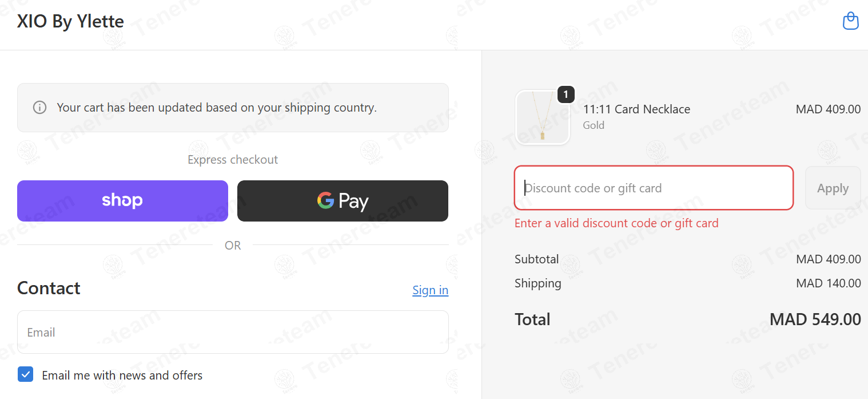Click the Shipping cost MAD 140.00
868x399 pixels.
pos(828,283)
